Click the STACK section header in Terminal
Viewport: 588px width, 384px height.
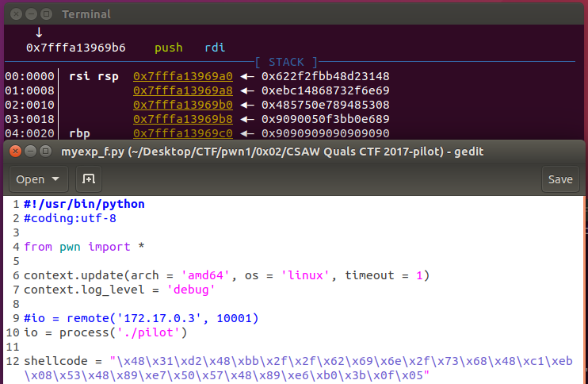[x=286, y=62]
